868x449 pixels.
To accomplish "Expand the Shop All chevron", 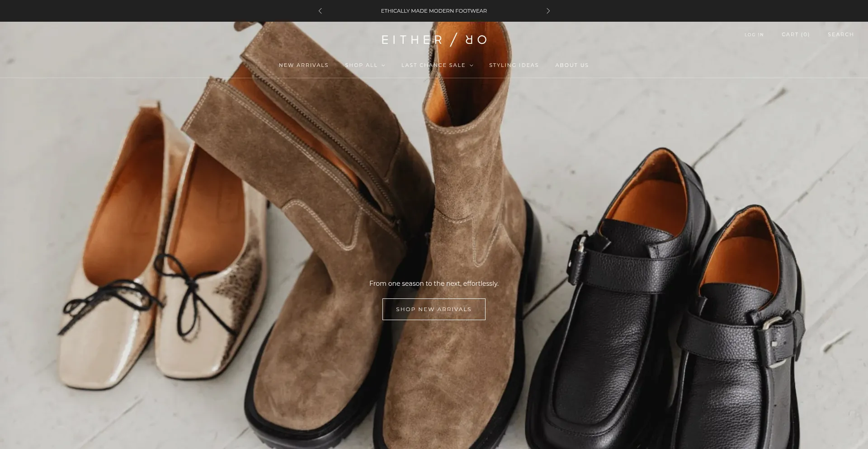I will tap(383, 66).
